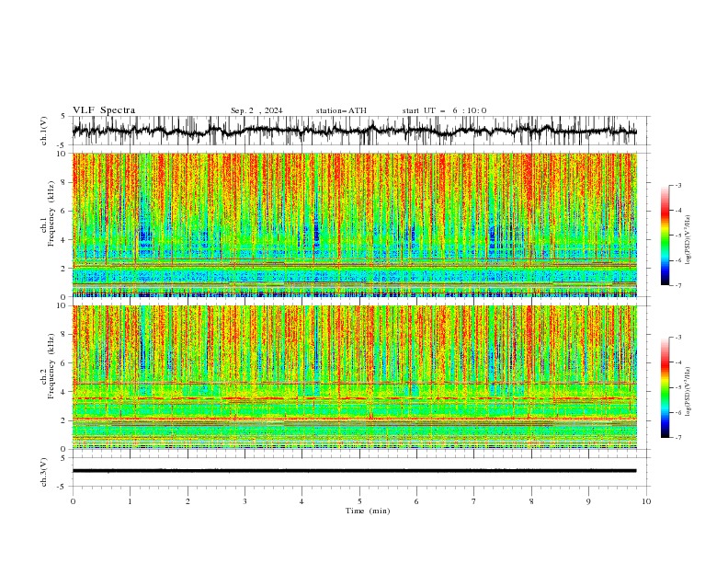The width and height of the screenshot is (728, 563).
Task: Click time axis tick label "6"
Action: tap(416, 501)
